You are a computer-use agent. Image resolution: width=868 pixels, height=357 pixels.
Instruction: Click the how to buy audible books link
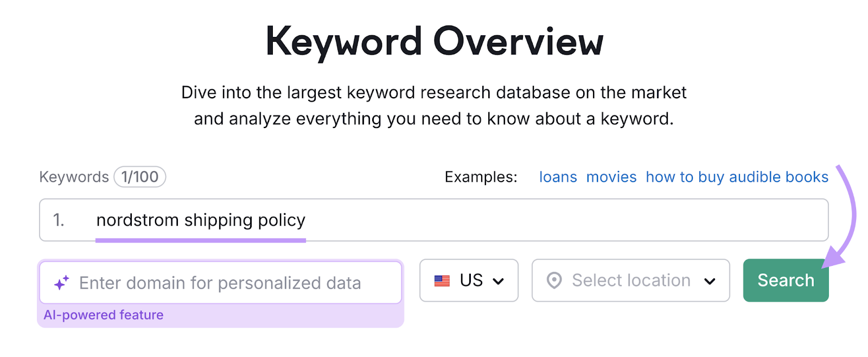tap(736, 177)
